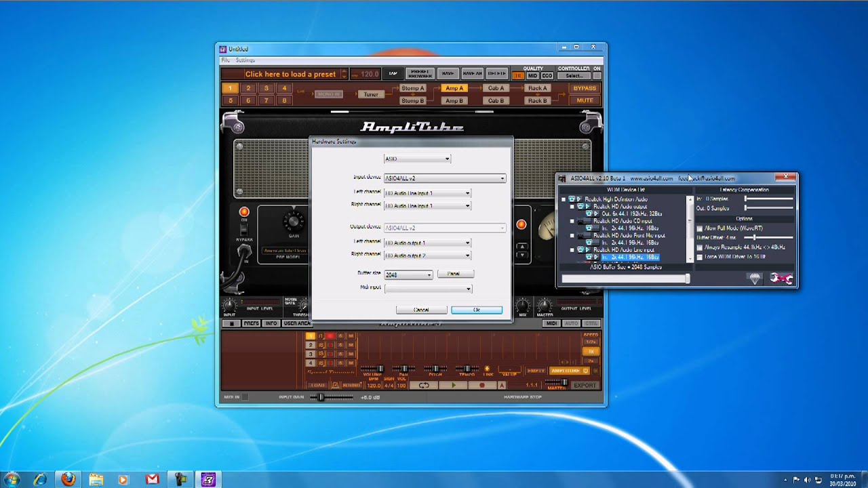Viewport: 868px width, 488px height.
Task: Enable Allow Pull Mode (WaveRT) checkbox
Action: pyautogui.click(x=700, y=228)
